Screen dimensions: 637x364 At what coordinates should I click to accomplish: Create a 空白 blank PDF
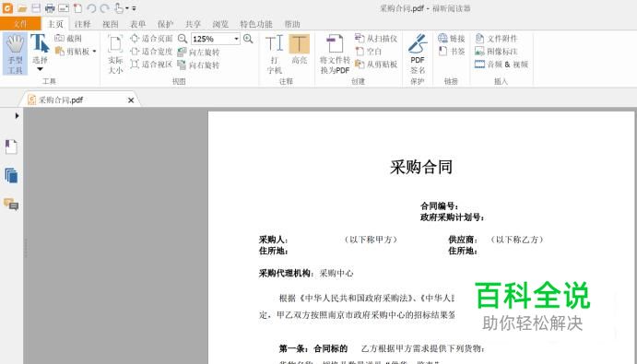[369, 52]
